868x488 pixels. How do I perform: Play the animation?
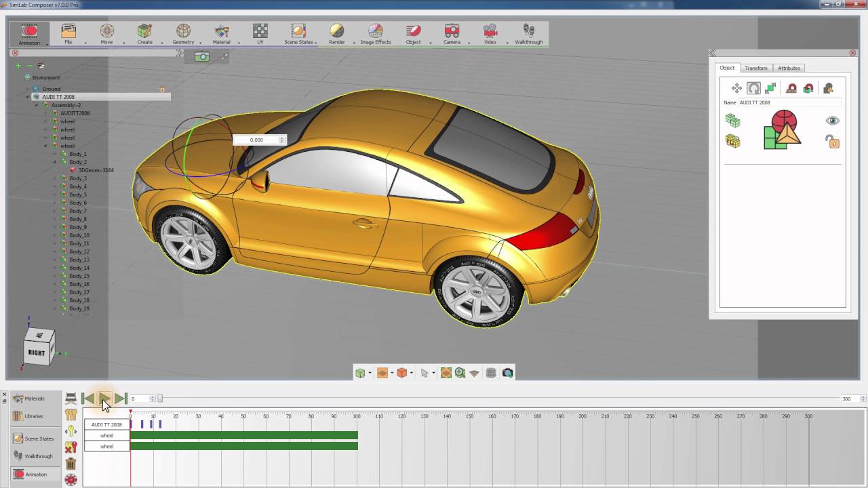(x=104, y=399)
